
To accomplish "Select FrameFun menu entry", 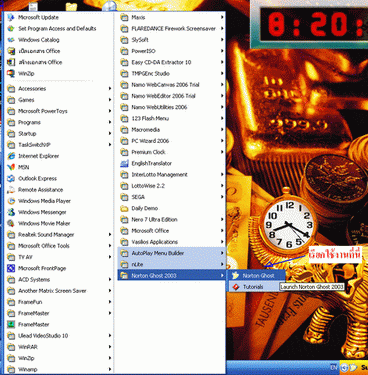I will coord(59,302).
